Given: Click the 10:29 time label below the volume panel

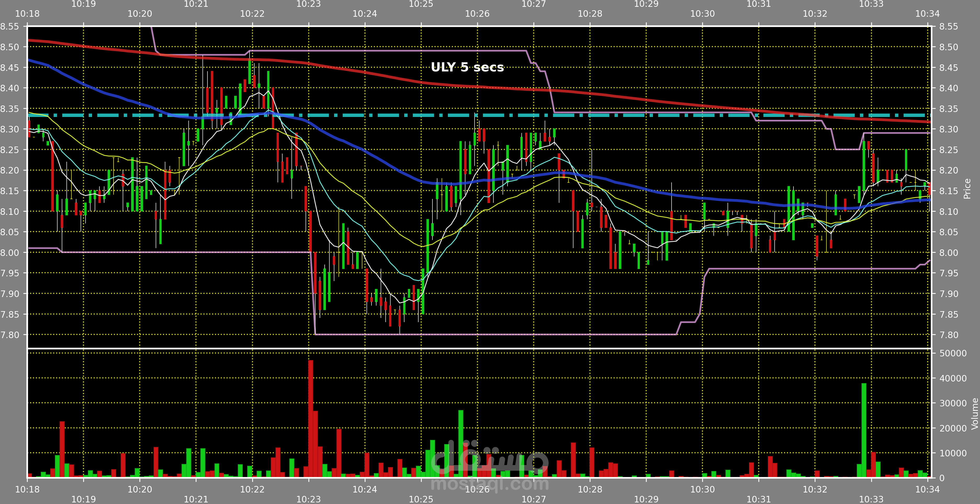Looking at the screenshot, I should tap(646, 499).
